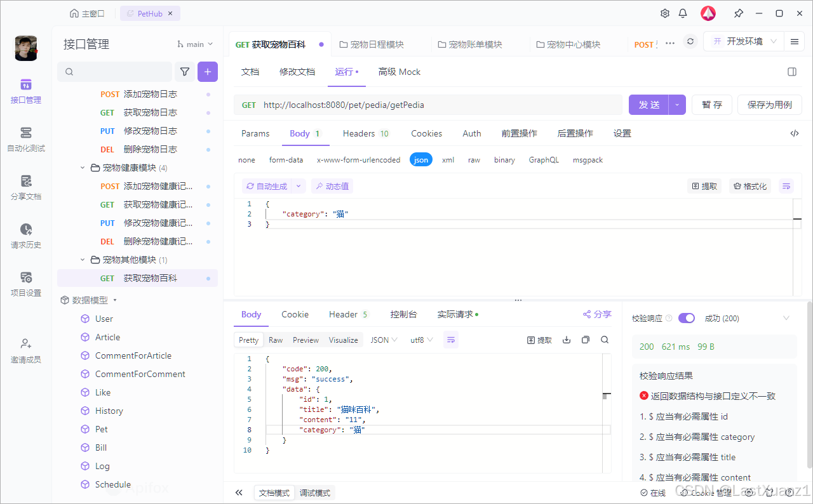Copy the response body via copy icon
This screenshot has height=504, width=813.
point(585,340)
